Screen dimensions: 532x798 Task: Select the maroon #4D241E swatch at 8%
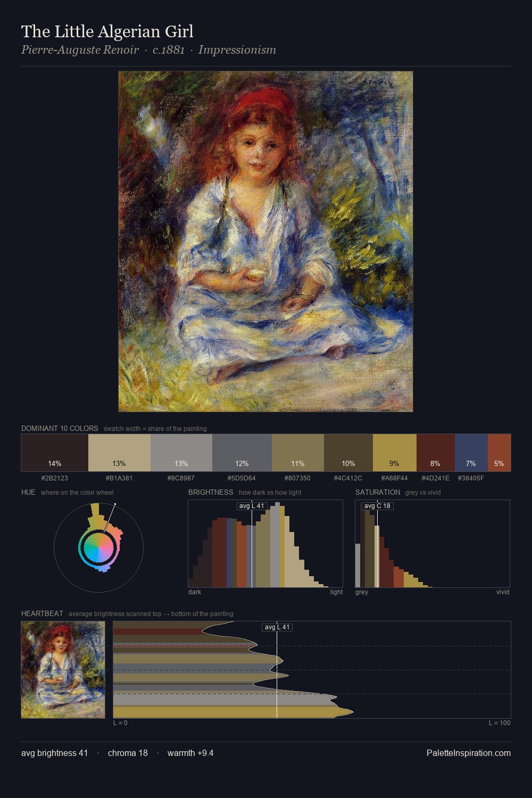436,453
